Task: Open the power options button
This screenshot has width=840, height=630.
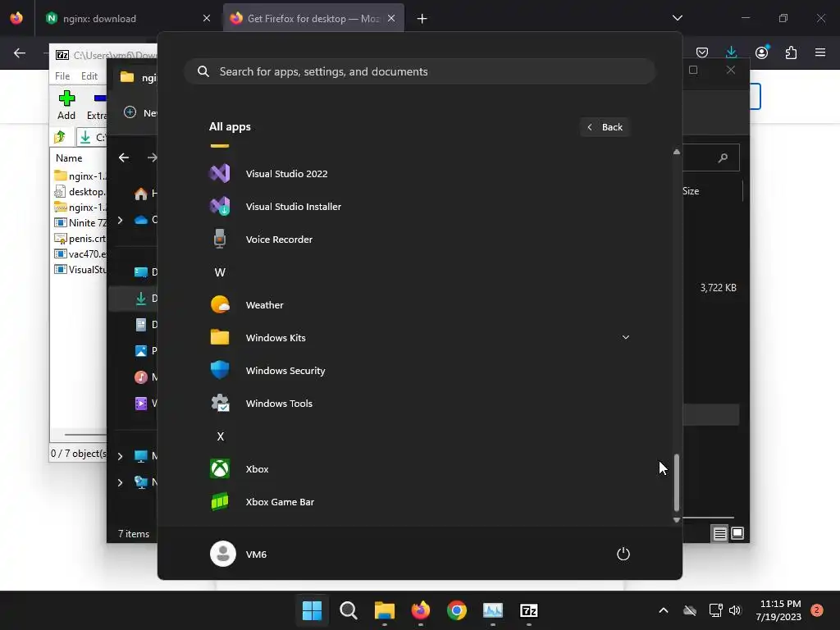Action: pyautogui.click(x=623, y=554)
